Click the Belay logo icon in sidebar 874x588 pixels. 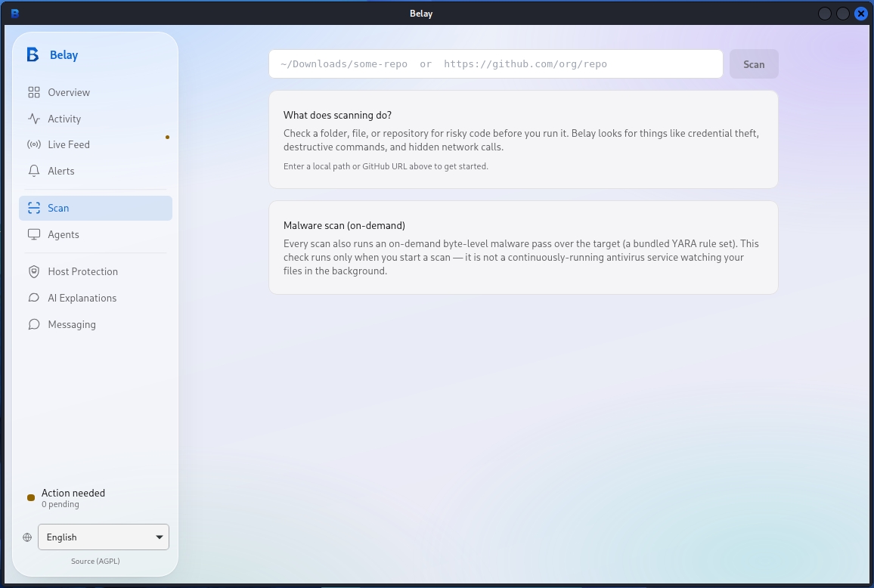point(33,54)
